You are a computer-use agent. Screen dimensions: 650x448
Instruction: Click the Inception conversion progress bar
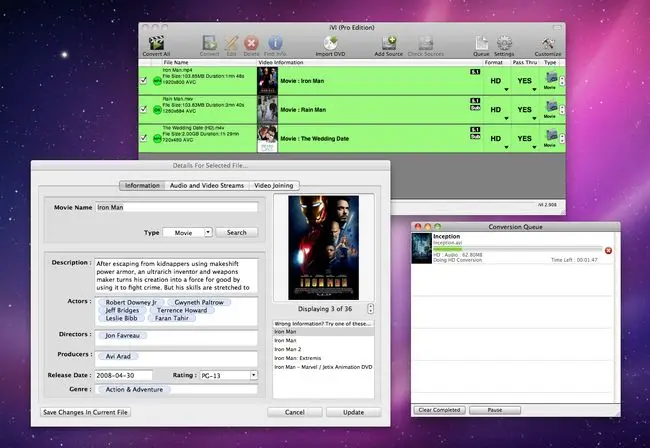click(518, 249)
